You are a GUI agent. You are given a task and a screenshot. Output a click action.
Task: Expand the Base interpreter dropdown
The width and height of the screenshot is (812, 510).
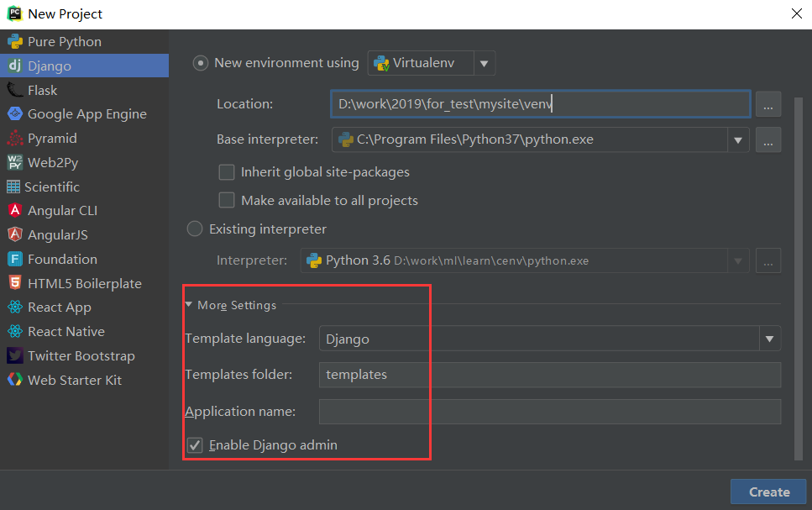pos(738,139)
